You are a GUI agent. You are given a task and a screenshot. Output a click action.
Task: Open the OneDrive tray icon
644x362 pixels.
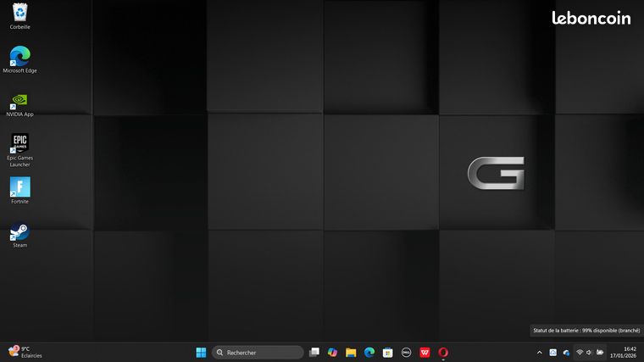point(566,353)
